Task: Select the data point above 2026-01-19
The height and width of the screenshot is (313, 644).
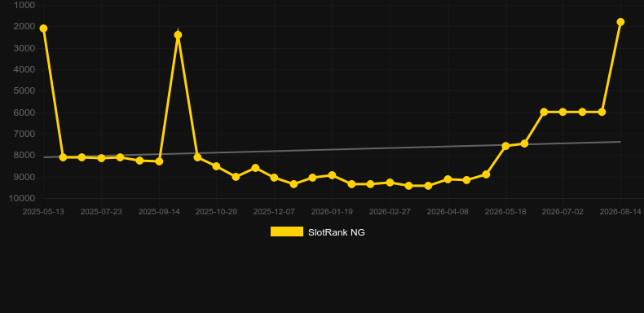Action: [332, 175]
